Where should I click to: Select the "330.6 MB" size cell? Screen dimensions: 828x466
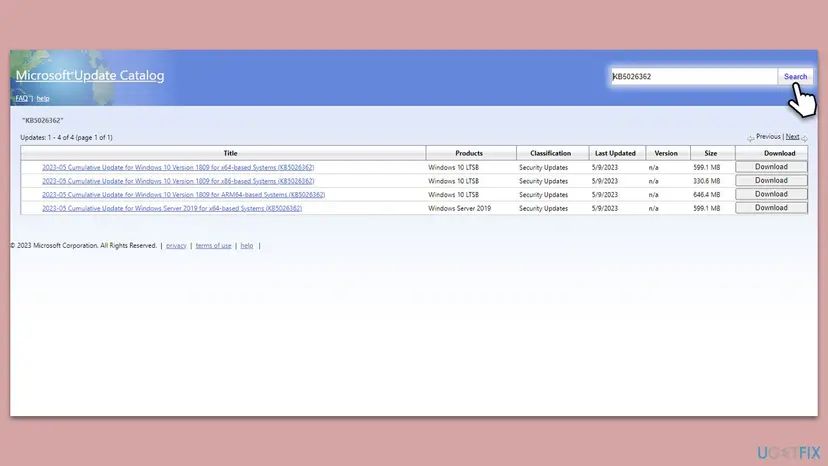click(707, 181)
